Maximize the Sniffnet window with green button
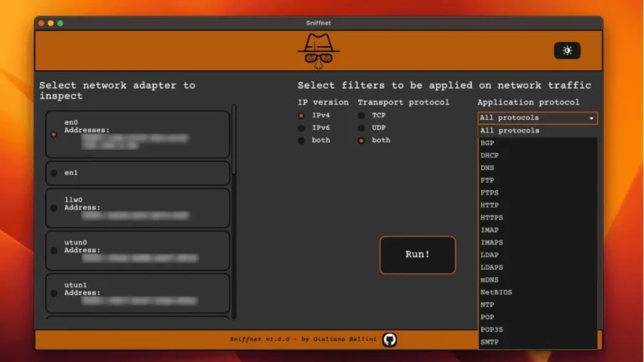The height and width of the screenshot is (362, 644). 60,23
